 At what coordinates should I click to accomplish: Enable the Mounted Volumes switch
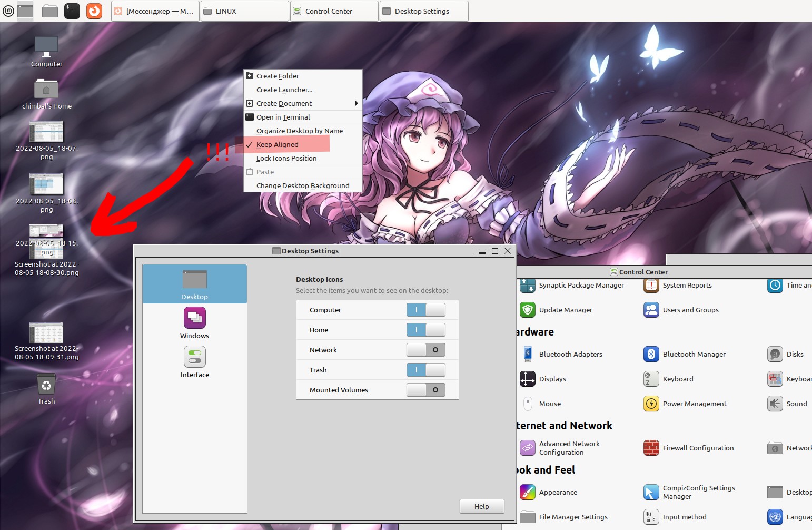(x=426, y=390)
